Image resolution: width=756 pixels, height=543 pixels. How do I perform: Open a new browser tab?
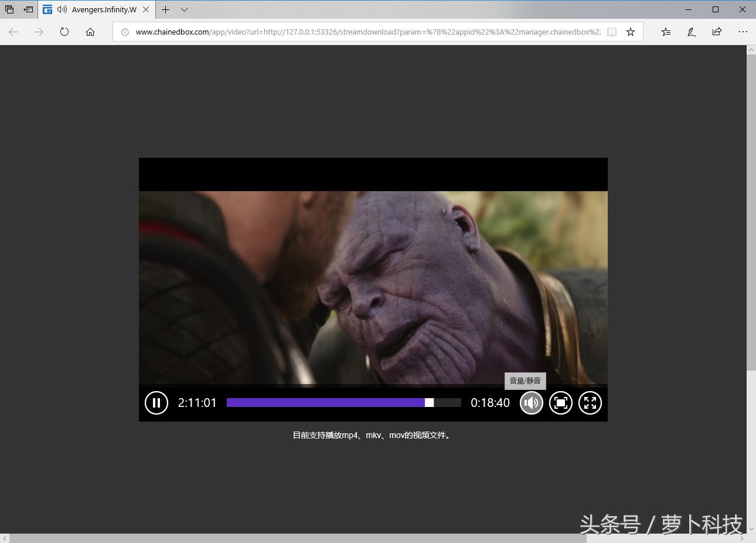[166, 9]
